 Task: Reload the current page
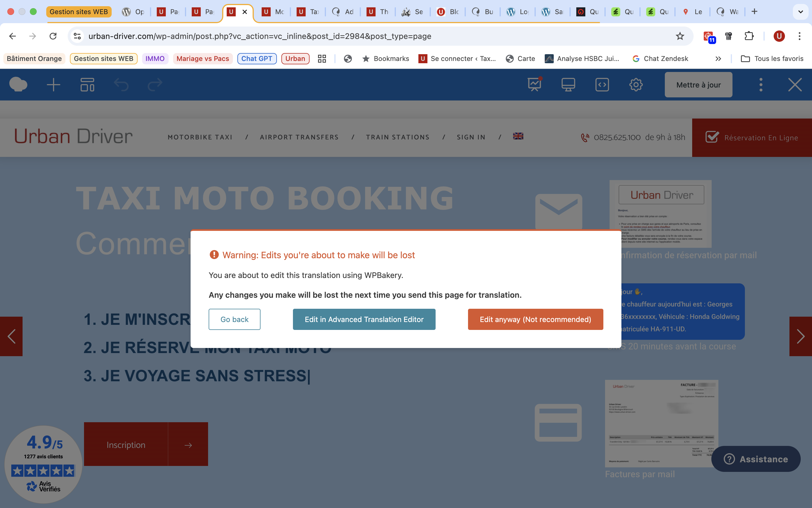pos(53,36)
